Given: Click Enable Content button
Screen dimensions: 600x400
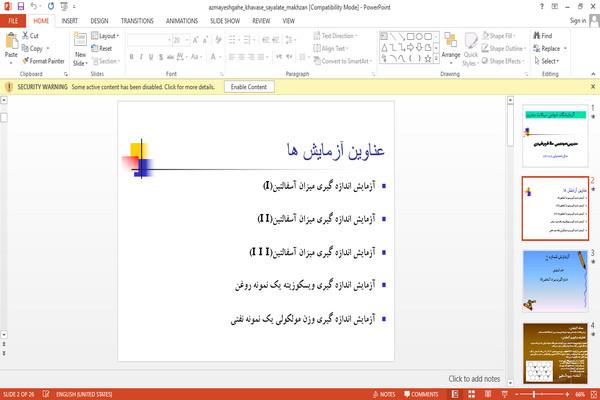Looking at the screenshot, I should [249, 87].
